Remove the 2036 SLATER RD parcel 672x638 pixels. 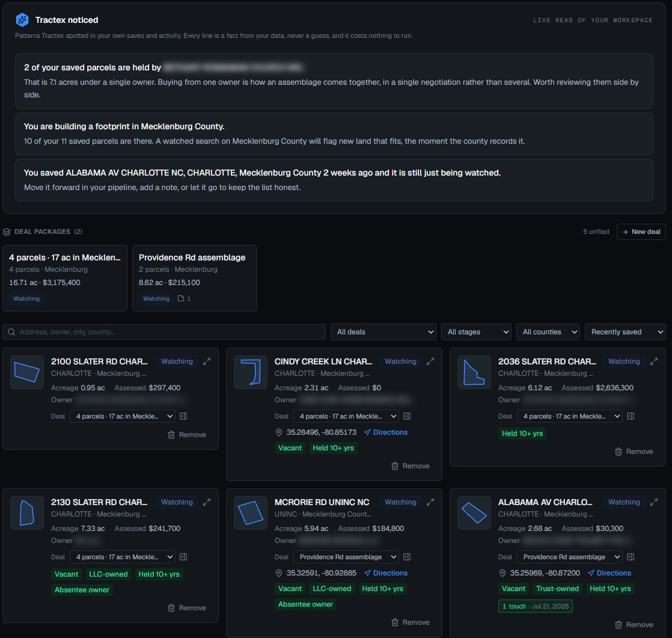click(634, 452)
